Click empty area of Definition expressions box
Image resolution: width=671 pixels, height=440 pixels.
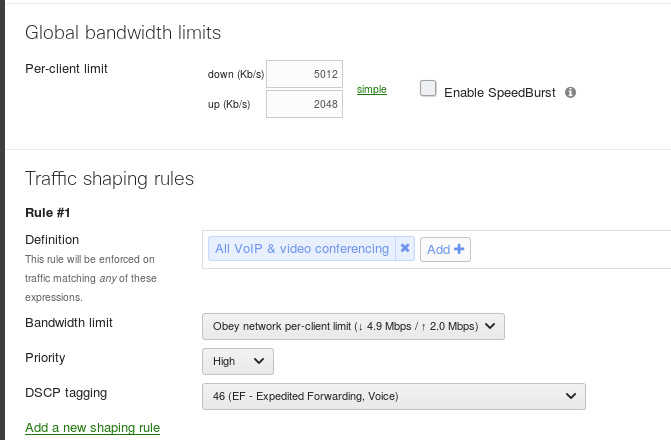[570, 249]
